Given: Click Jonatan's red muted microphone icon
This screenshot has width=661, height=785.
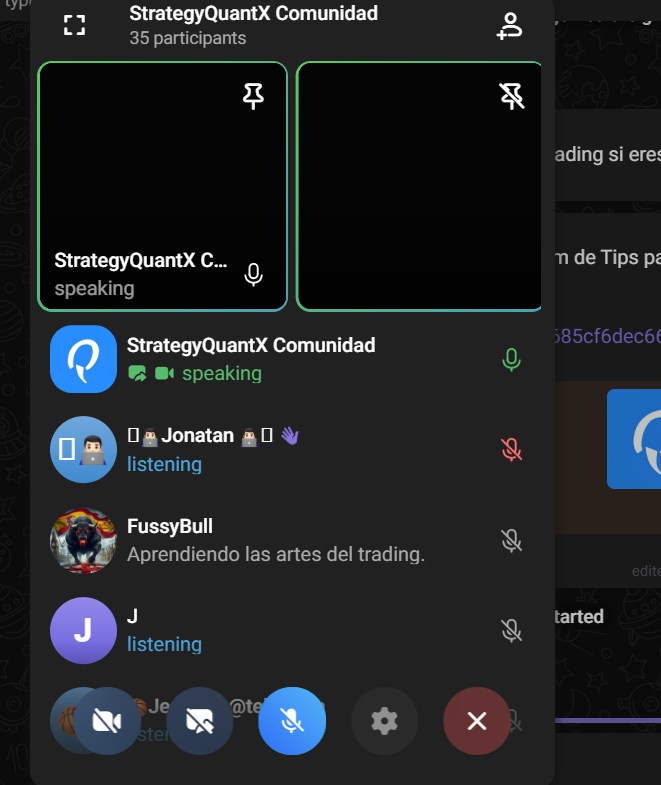Looking at the screenshot, I should coord(511,450).
